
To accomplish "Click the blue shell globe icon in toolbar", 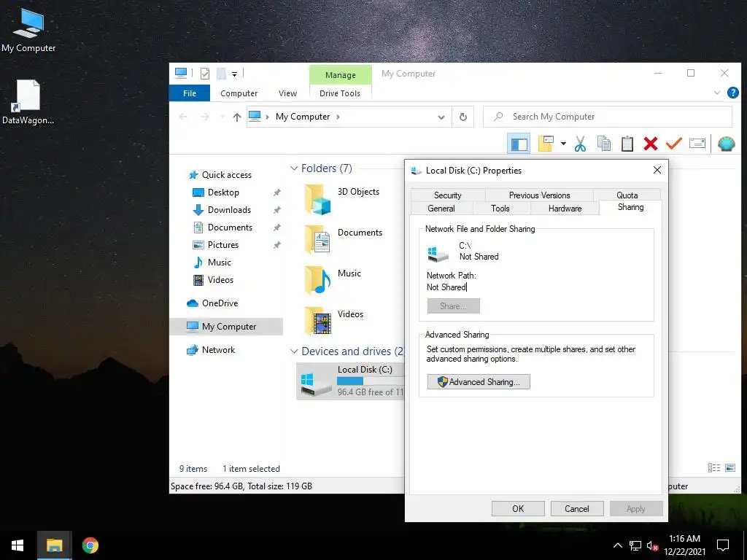I will coord(726,144).
